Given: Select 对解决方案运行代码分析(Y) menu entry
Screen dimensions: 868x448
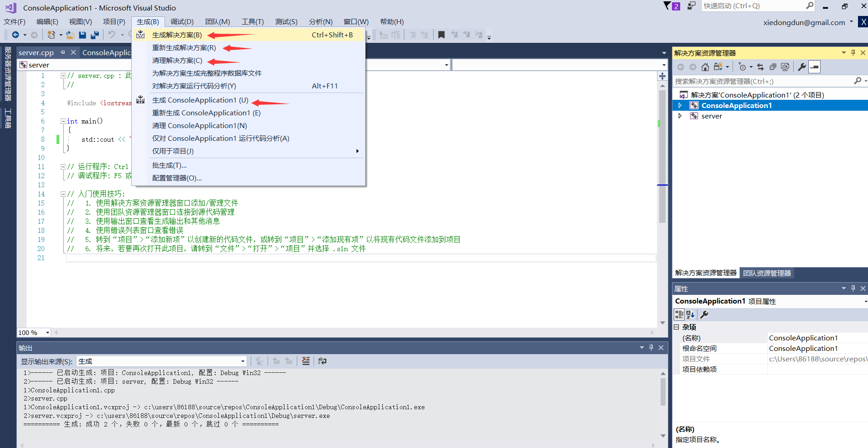Looking at the screenshot, I should [x=248, y=86].
